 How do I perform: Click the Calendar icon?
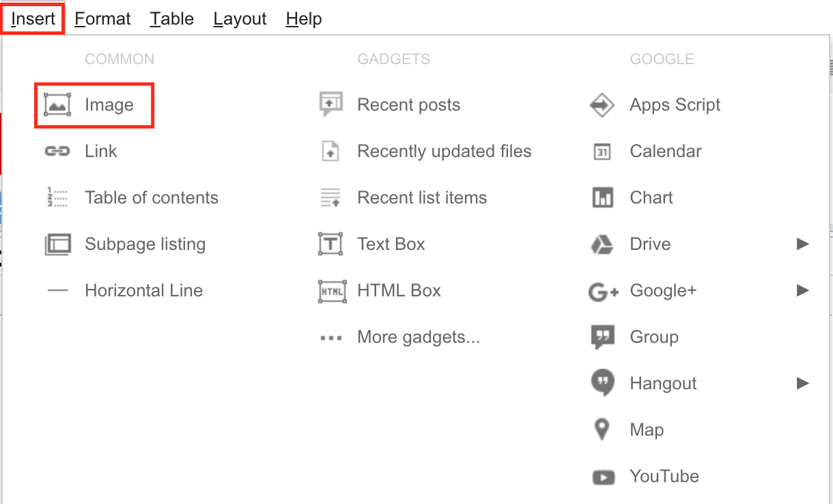602,152
